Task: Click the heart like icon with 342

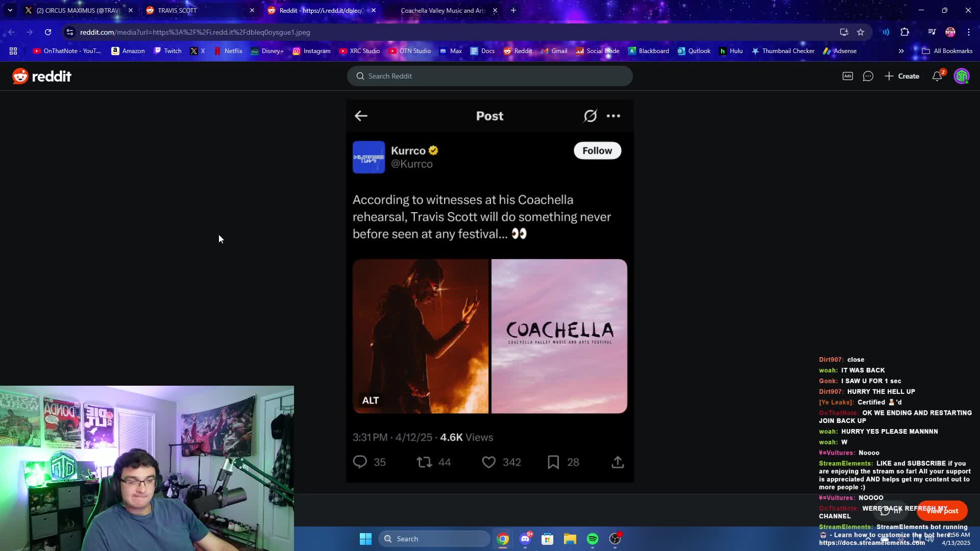Action: (x=489, y=462)
